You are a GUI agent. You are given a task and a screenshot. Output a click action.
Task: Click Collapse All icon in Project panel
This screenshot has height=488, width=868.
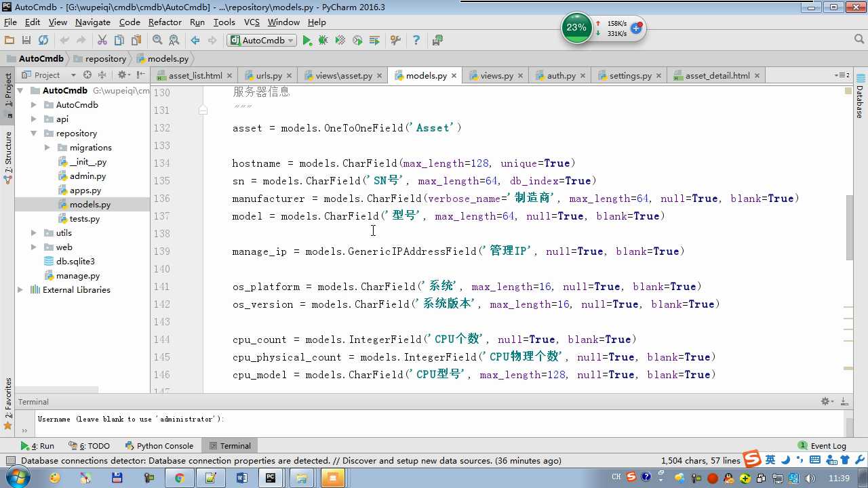pyautogui.click(x=102, y=75)
